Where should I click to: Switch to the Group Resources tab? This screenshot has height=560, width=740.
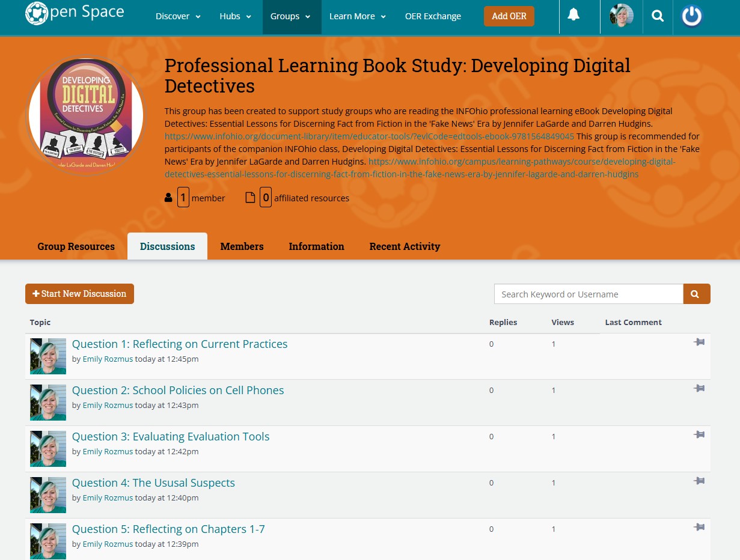(x=76, y=246)
